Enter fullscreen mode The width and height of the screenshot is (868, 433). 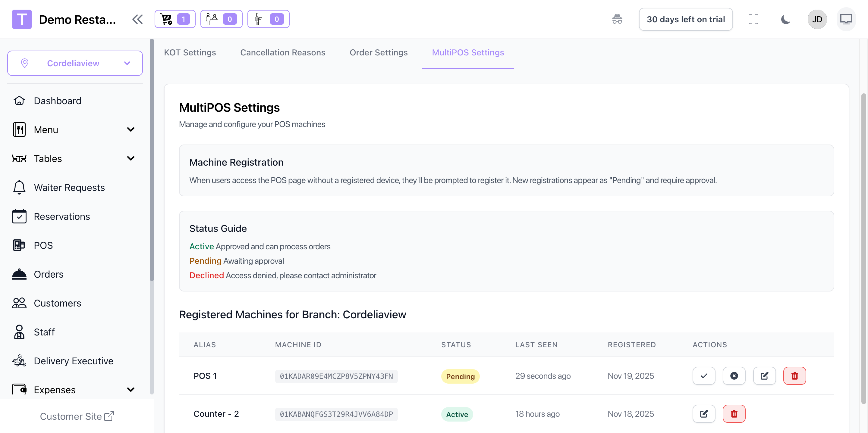coord(753,19)
